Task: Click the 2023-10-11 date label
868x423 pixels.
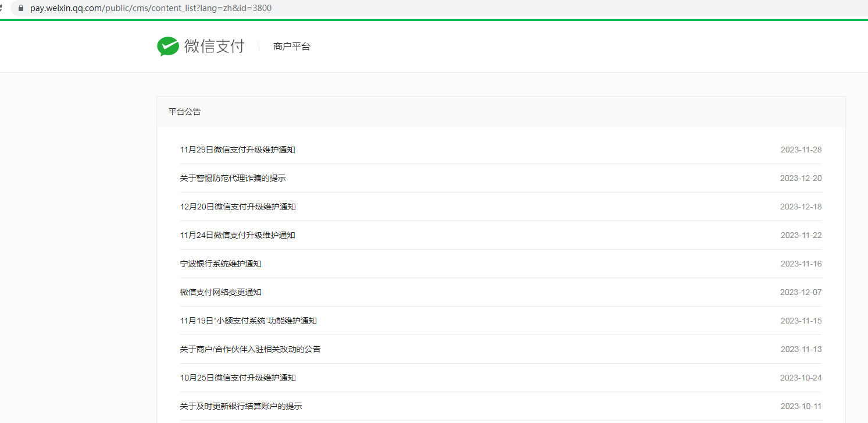Action: pyautogui.click(x=801, y=406)
